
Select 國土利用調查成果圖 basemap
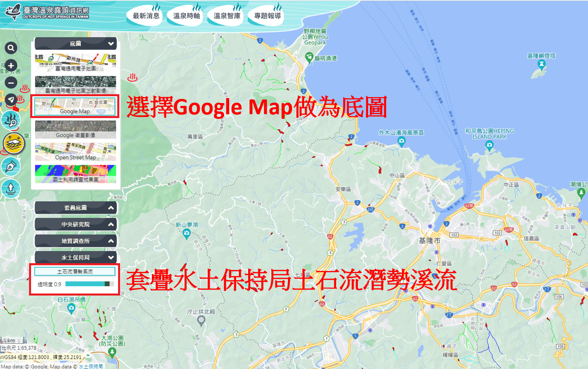(x=75, y=174)
